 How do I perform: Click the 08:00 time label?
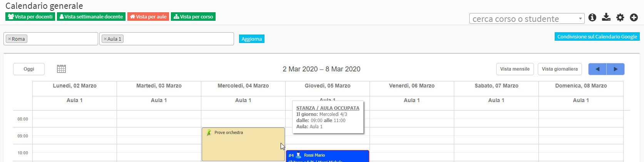point(23,119)
